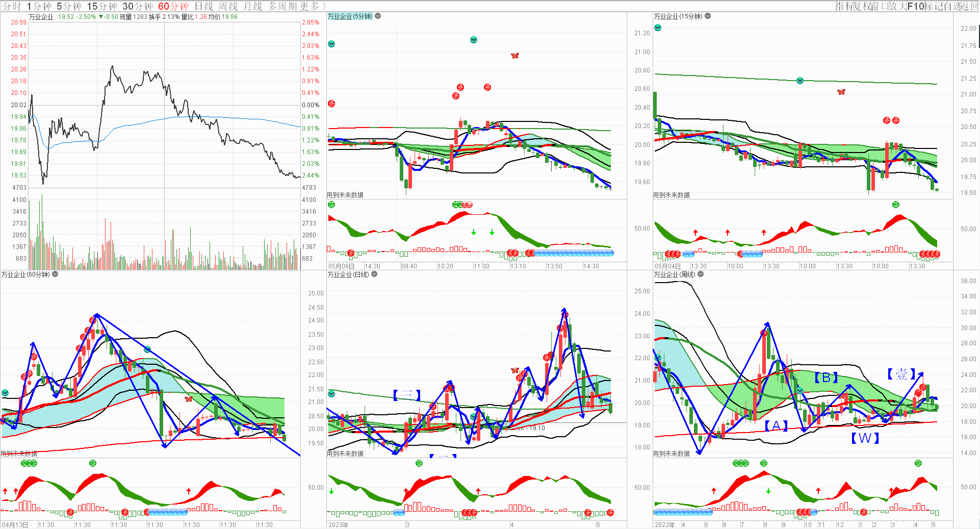Click the 【三】 wave label in daily chart
Image resolution: width=980 pixels, height=529 pixels.
tap(407, 395)
